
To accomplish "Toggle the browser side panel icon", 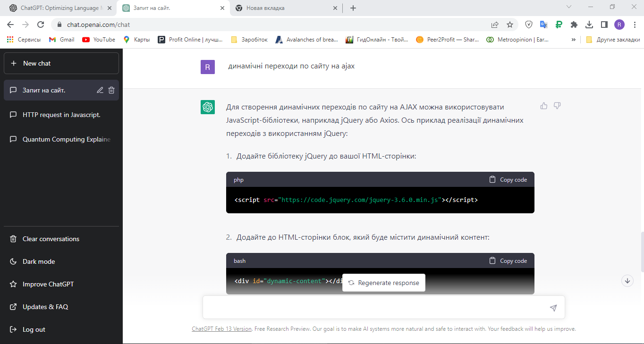I will tap(604, 25).
